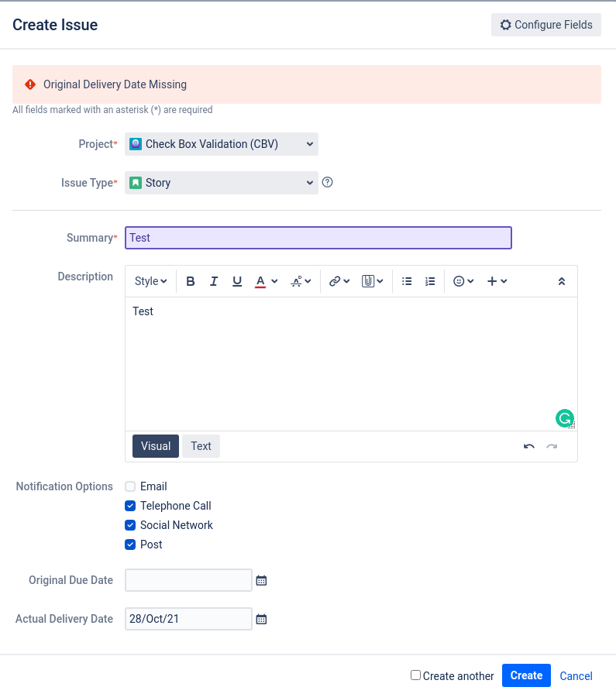Open Issue Type help icon

tap(327, 182)
